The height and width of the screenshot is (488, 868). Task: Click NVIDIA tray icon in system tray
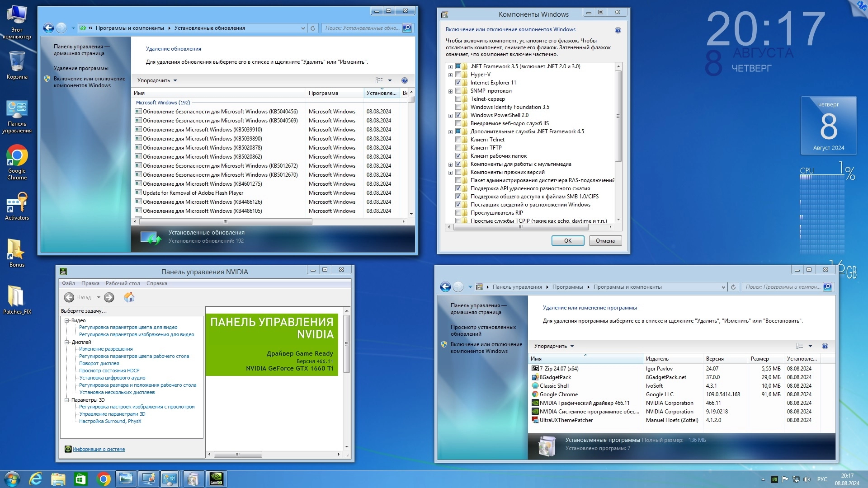click(774, 479)
